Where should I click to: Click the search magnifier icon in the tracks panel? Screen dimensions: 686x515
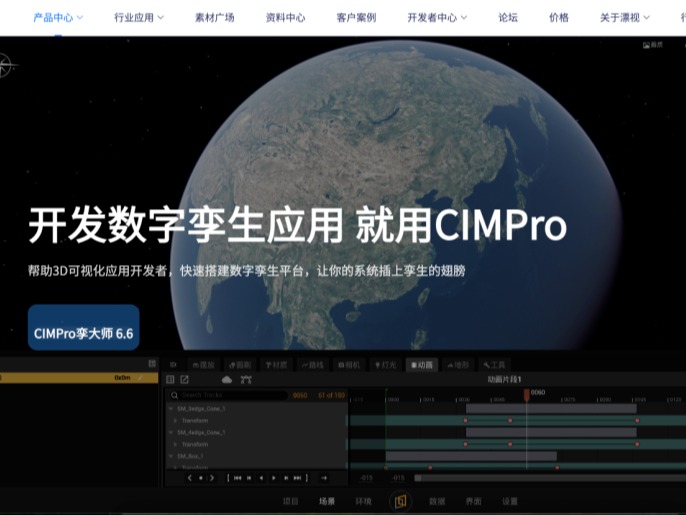click(x=174, y=395)
